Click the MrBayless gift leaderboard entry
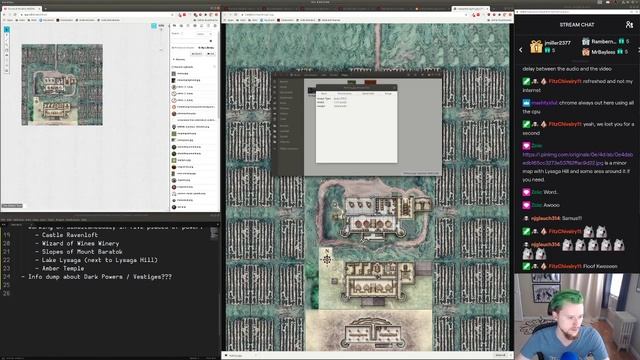This screenshot has height=360, width=640. pyautogui.click(x=604, y=52)
